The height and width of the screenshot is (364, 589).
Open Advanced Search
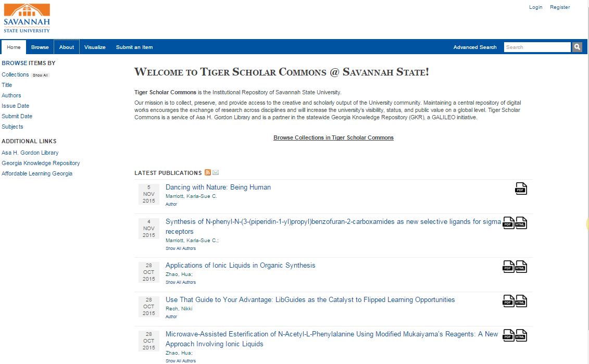[x=475, y=47]
